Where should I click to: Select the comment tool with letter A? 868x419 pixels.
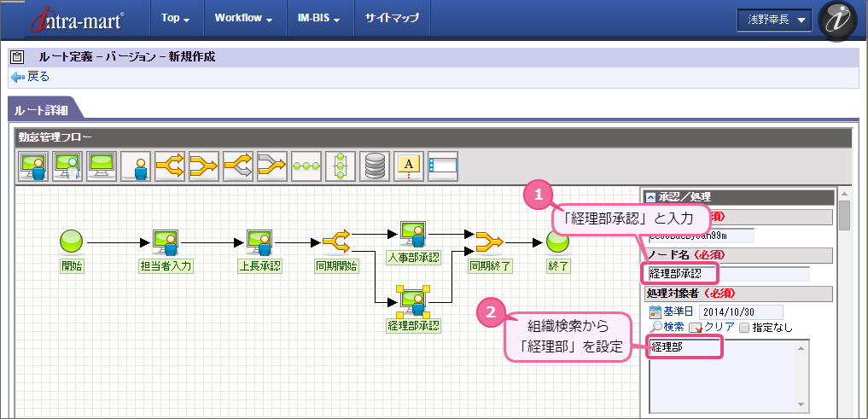click(x=409, y=166)
